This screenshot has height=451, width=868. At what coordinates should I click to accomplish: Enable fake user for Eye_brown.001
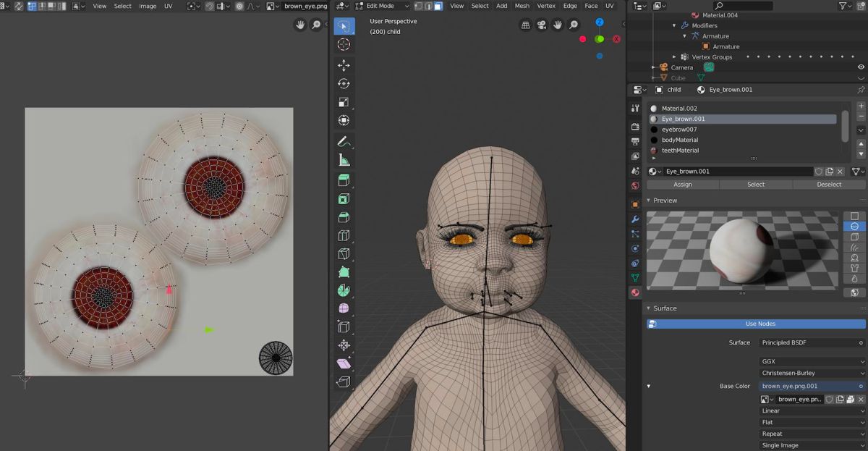coord(819,172)
